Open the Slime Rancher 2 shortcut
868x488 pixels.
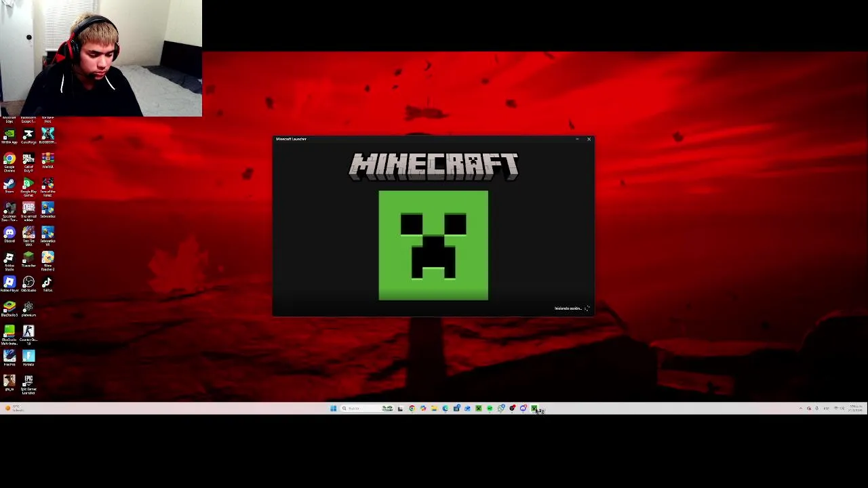[47, 261]
